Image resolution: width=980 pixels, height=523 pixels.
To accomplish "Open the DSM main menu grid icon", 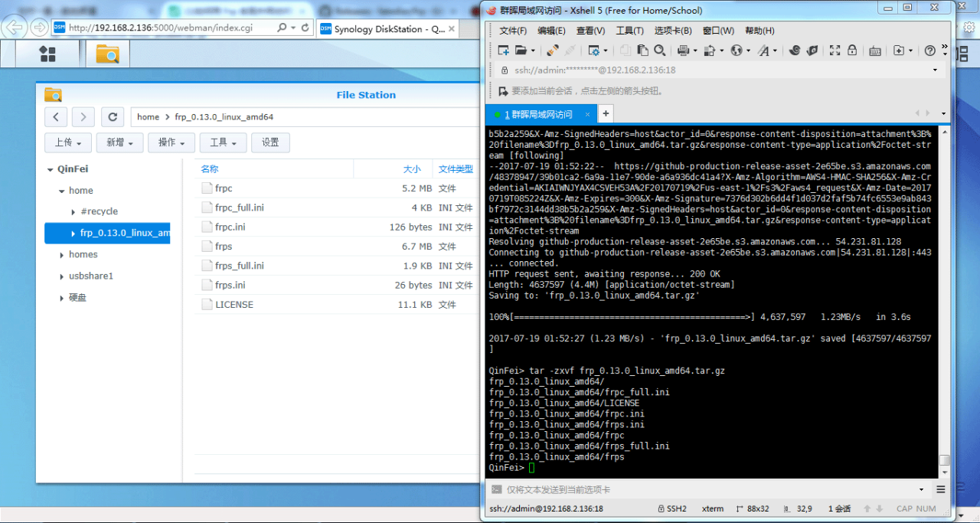I will [x=47, y=54].
